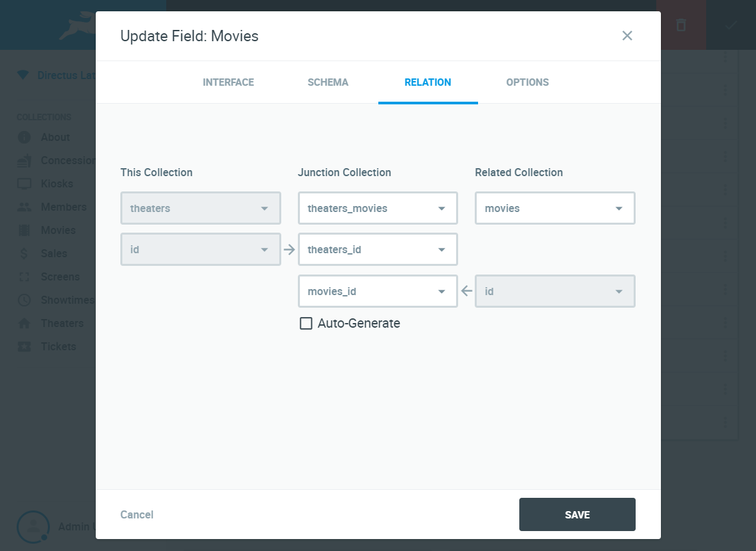The width and height of the screenshot is (756, 551).
Task: Open the movies_id junction field dropdown
Action: [378, 291]
